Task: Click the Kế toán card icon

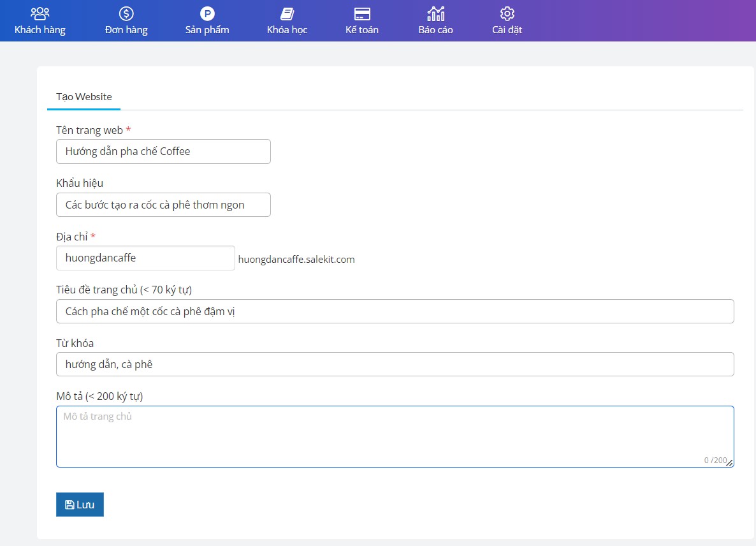Action: click(x=362, y=13)
